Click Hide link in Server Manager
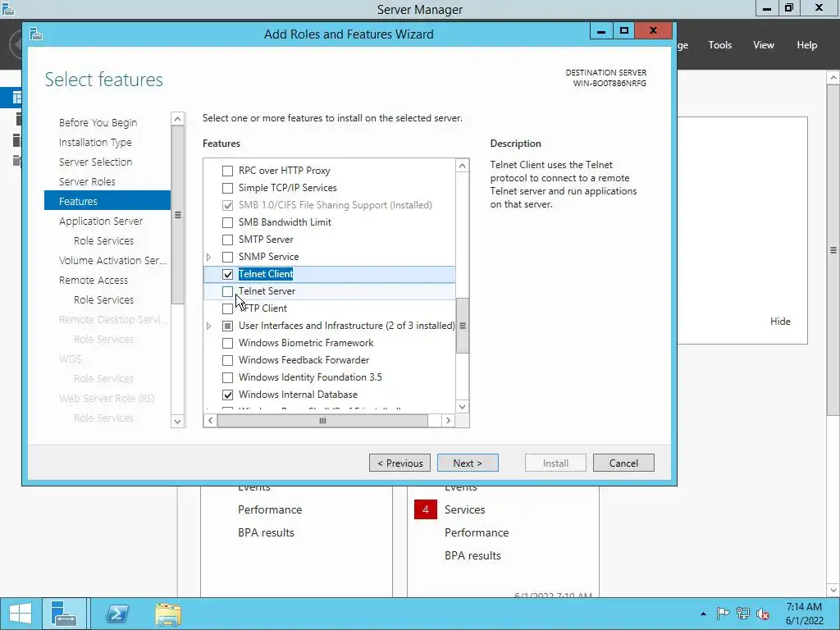This screenshot has width=840, height=630. (780, 322)
